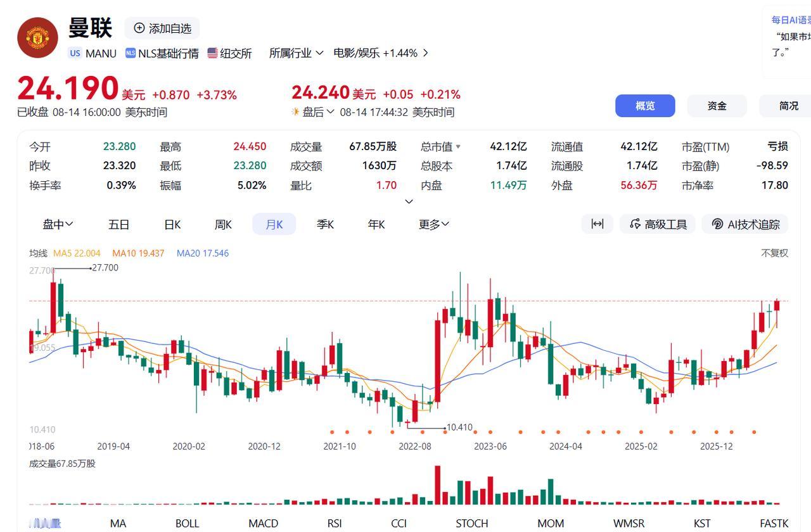Click the MA20 17.546 indicator label
This screenshot has height=532, width=811.
coord(203,253)
